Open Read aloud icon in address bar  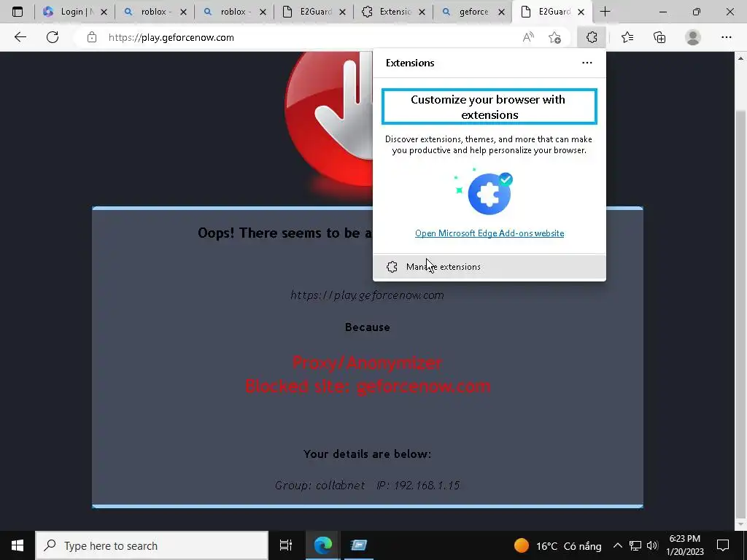528,37
